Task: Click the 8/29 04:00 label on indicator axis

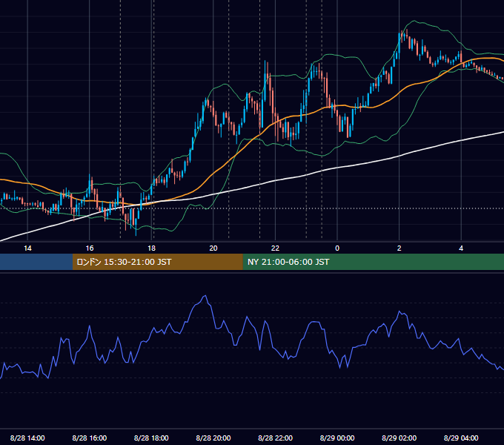Action: pyautogui.click(x=461, y=438)
